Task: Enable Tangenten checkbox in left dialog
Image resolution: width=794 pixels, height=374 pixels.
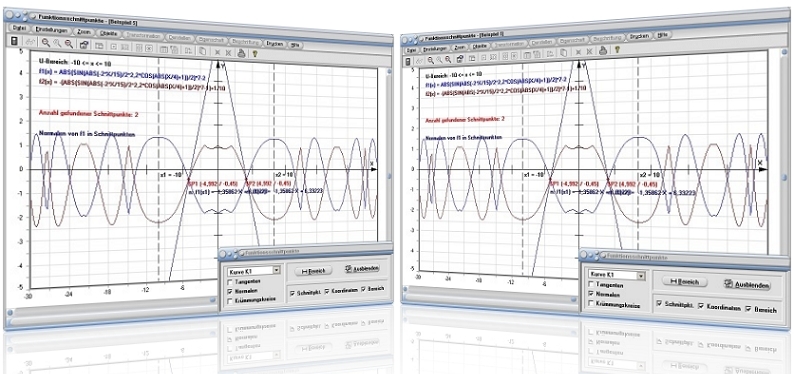Action: tap(231, 281)
